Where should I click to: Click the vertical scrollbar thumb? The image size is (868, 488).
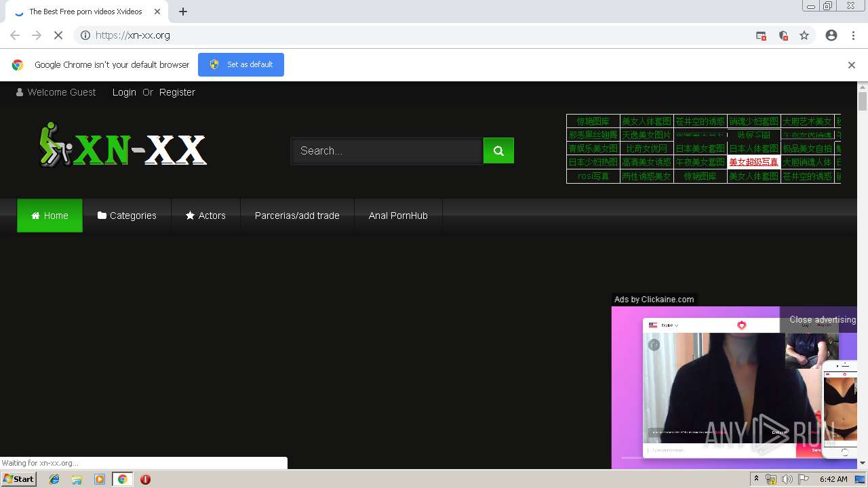click(x=863, y=102)
